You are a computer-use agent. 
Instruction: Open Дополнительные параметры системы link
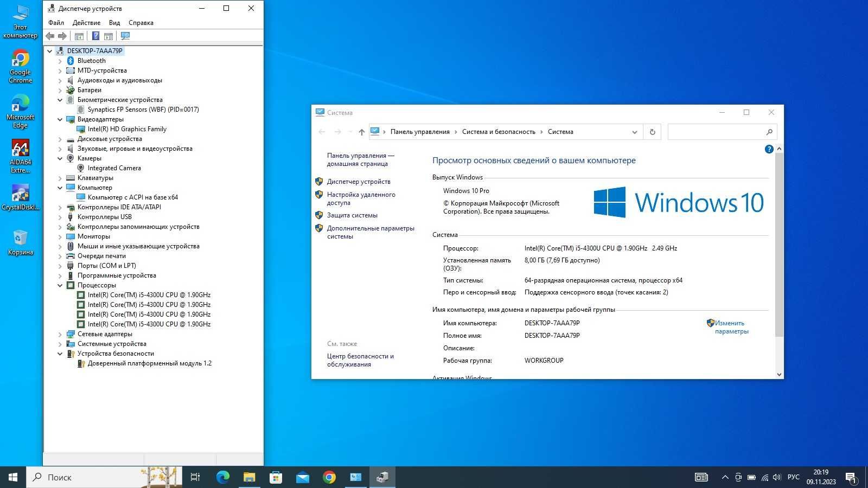tap(371, 232)
